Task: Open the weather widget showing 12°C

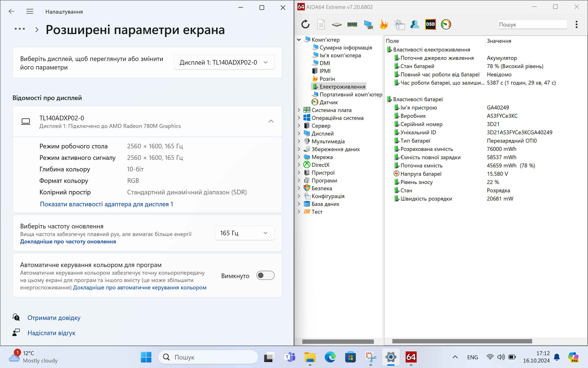Action: point(33,356)
